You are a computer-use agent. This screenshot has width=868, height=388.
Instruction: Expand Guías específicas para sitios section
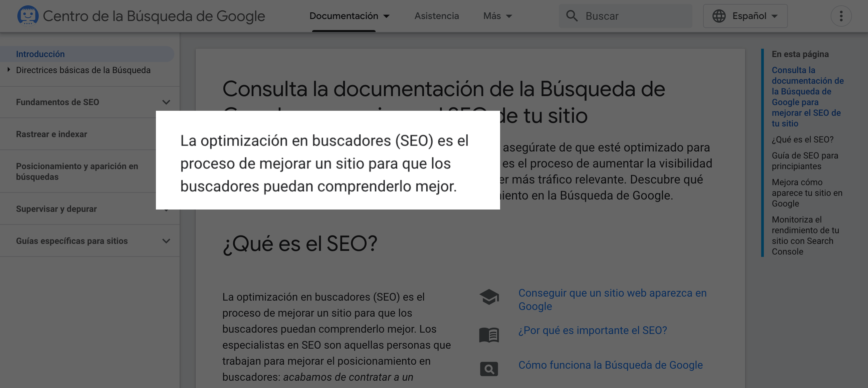[166, 241]
